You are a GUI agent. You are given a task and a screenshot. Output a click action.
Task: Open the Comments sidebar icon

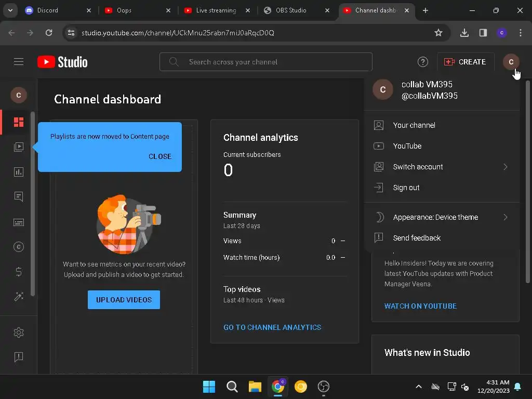point(19,197)
